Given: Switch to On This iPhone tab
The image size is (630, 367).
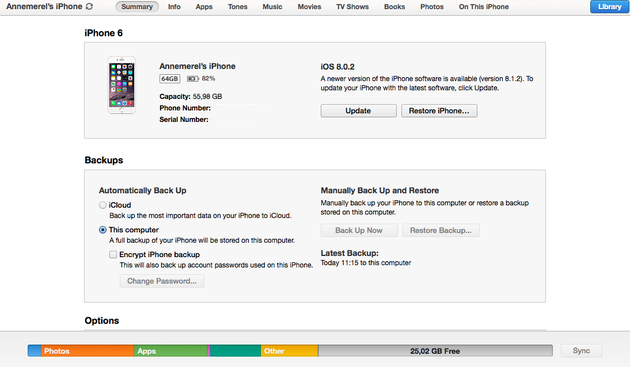Looking at the screenshot, I should [x=484, y=7].
